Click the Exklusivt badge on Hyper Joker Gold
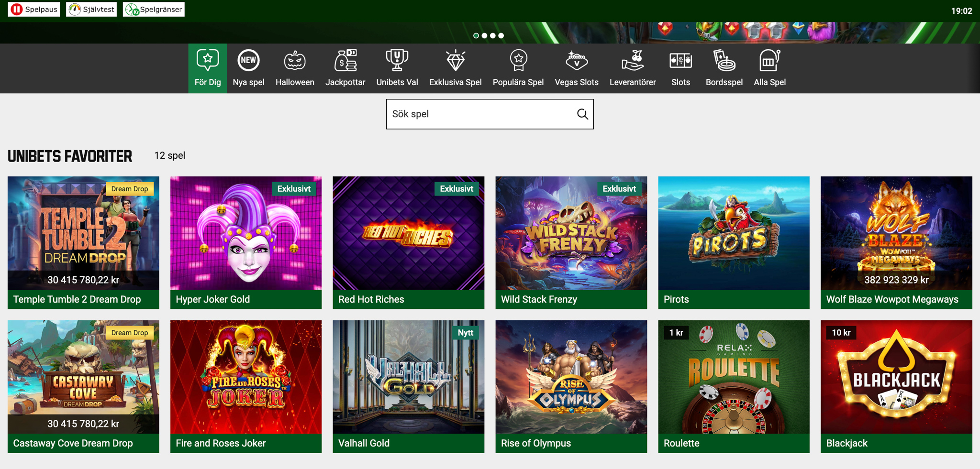The image size is (980, 469). click(294, 189)
